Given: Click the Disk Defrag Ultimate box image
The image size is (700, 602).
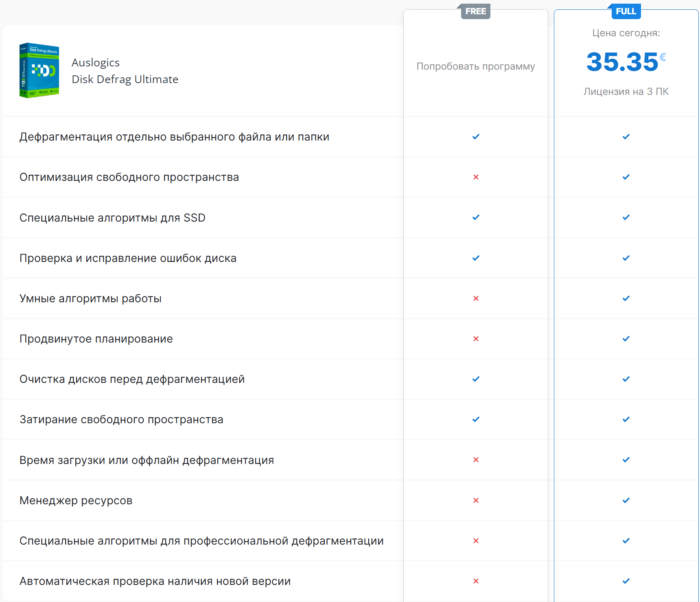Looking at the screenshot, I should (x=39, y=70).
